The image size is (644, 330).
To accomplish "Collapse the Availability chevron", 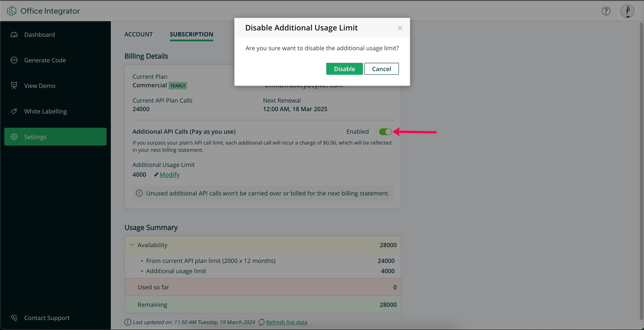I will tap(132, 245).
